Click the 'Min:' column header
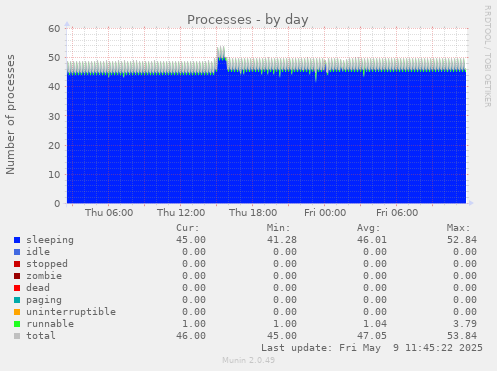The height and width of the screenshot is (371, 497). click(x=278, y=228)
